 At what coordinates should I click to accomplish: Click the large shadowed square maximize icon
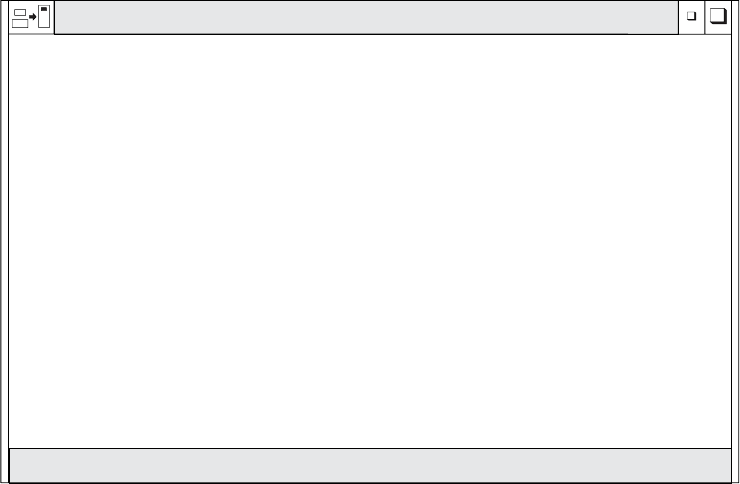[718, 16]
